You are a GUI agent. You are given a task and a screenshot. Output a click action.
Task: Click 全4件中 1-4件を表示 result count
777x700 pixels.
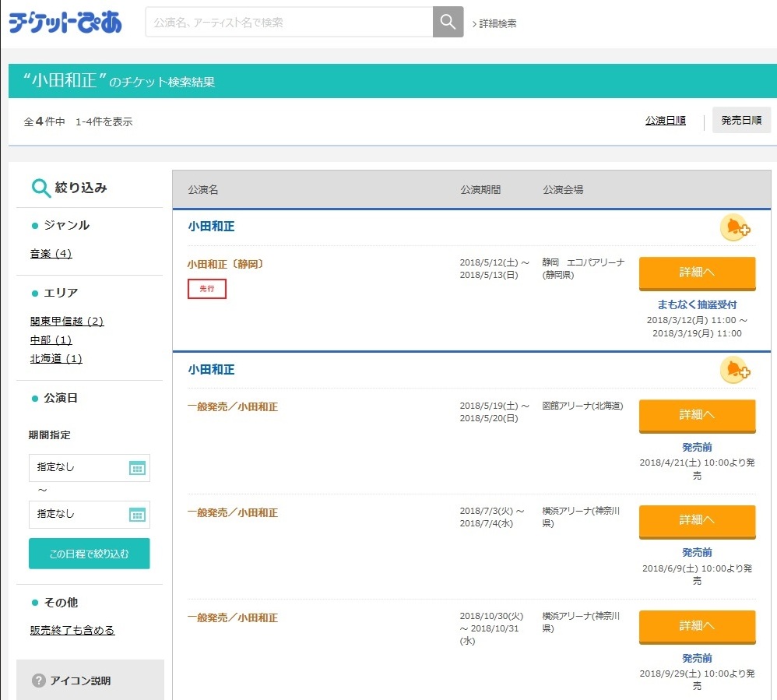point(79,121)
